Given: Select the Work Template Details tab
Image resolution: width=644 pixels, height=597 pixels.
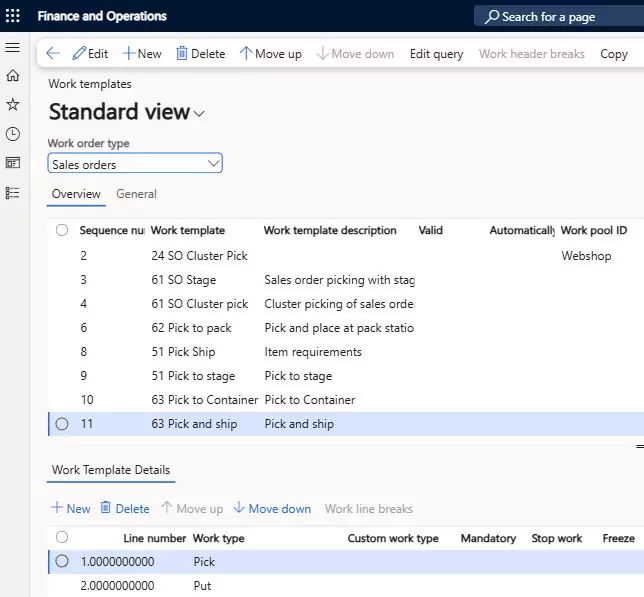Looking at the screenshot, I should [111, 470].
